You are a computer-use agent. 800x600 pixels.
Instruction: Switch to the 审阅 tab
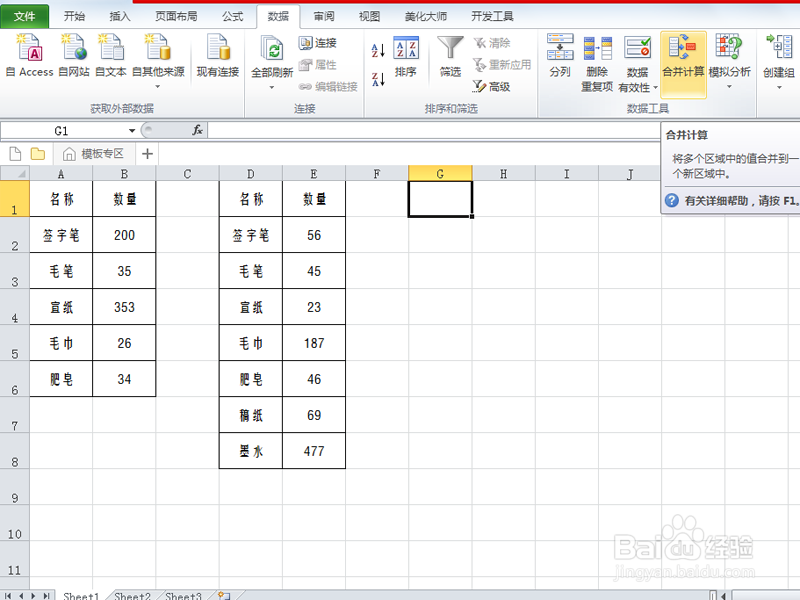[323, 16]
